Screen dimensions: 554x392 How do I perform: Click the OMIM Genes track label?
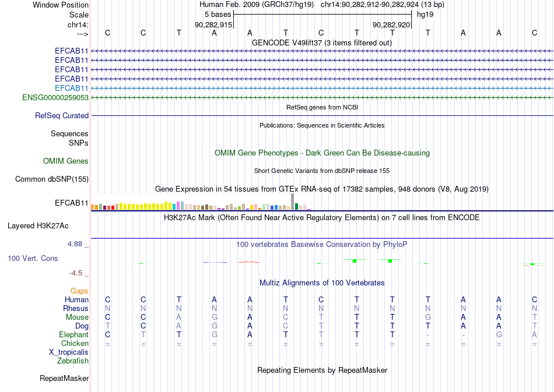click(66, 161)
